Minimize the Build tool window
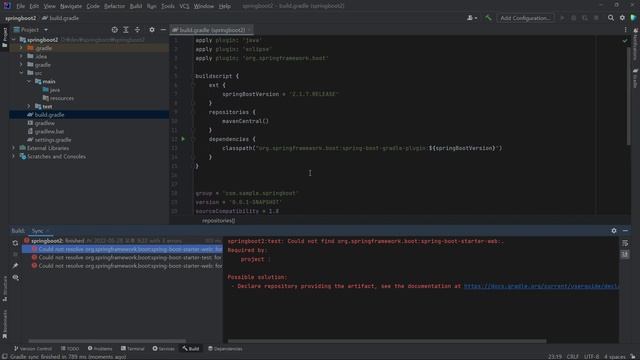 625,231
